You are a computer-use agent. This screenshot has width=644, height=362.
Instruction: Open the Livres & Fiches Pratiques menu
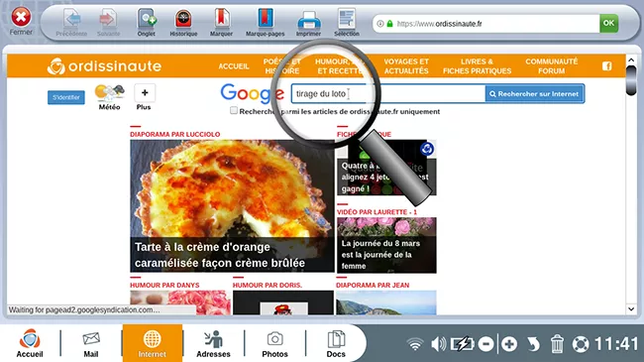(477, 66)
